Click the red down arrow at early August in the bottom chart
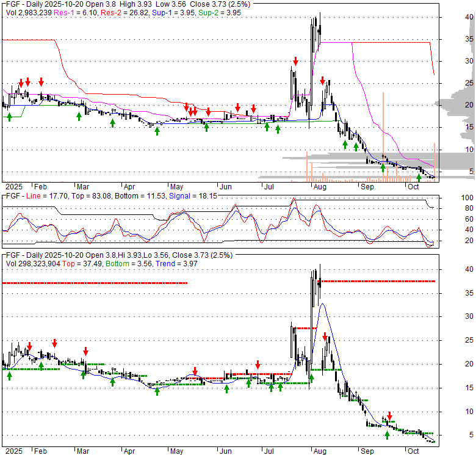The width and height of the screenshot is (476, 455). [325, 336]
